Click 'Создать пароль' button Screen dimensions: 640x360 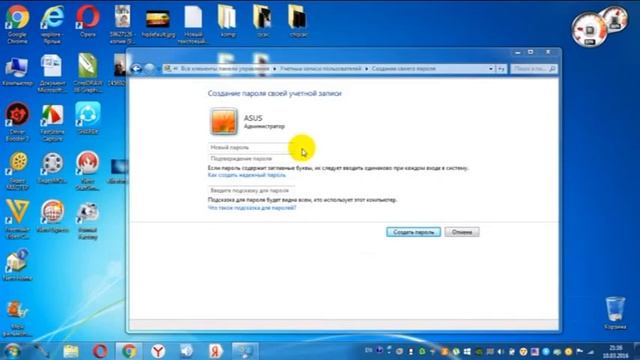[413, 232]
